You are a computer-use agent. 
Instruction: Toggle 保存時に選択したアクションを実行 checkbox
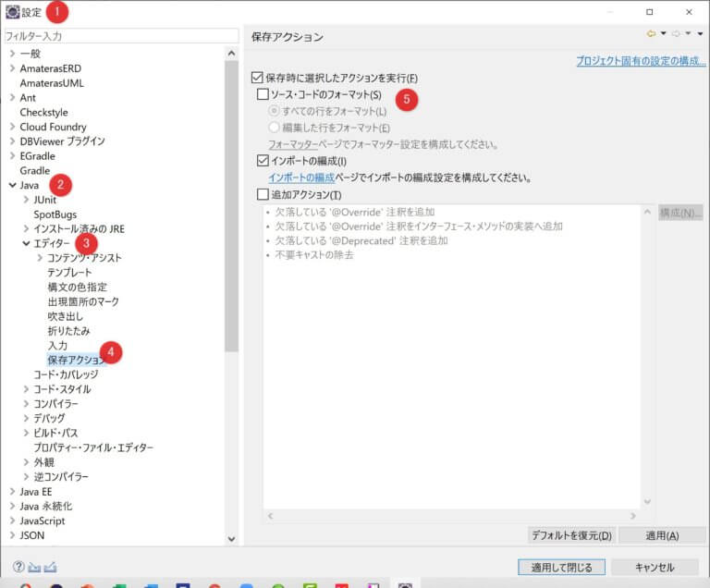[258, 79]
